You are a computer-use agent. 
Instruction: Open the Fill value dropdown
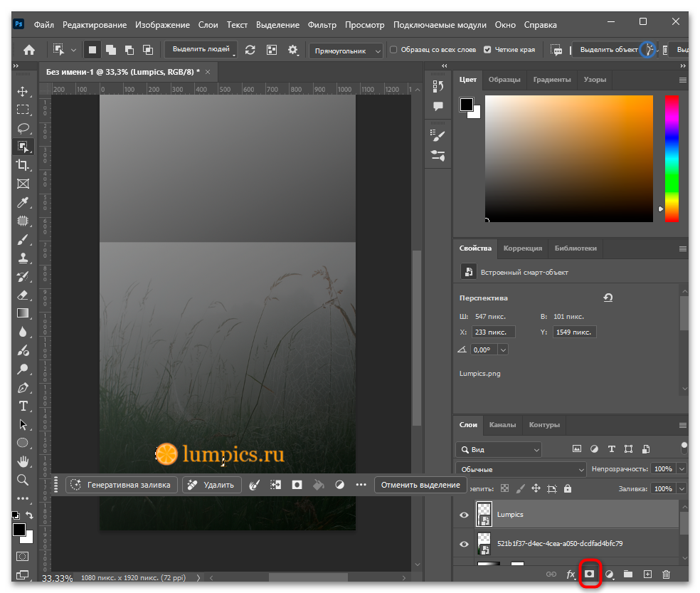(x=682, y=488)
